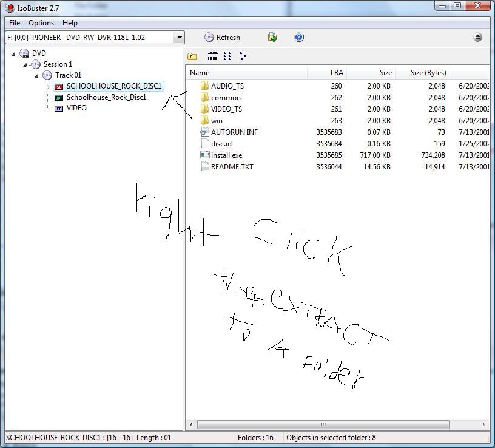Click the AUTORUN.INF file icon
This screenshot has width=495, height=448.
coord(204,132)
